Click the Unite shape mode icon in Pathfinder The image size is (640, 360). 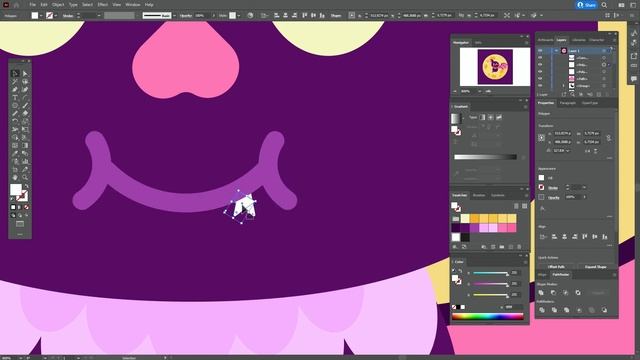[x=541, y=293]
